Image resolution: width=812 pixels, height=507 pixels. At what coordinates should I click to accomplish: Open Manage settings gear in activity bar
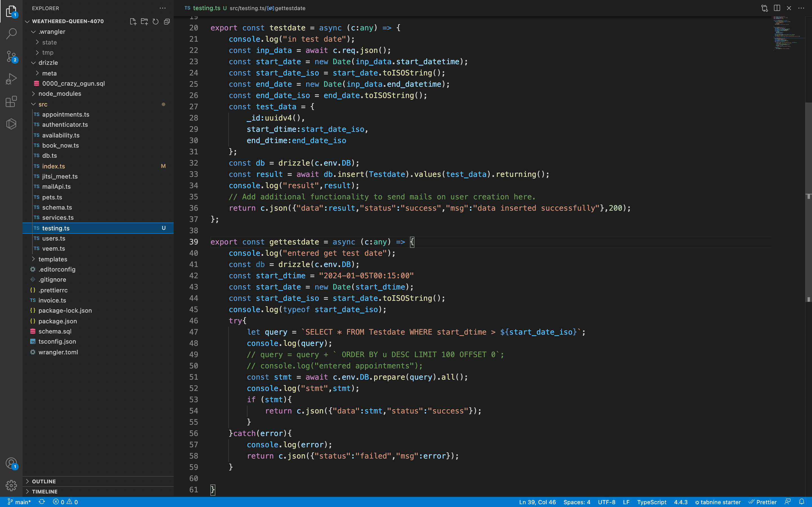(11, 485)
